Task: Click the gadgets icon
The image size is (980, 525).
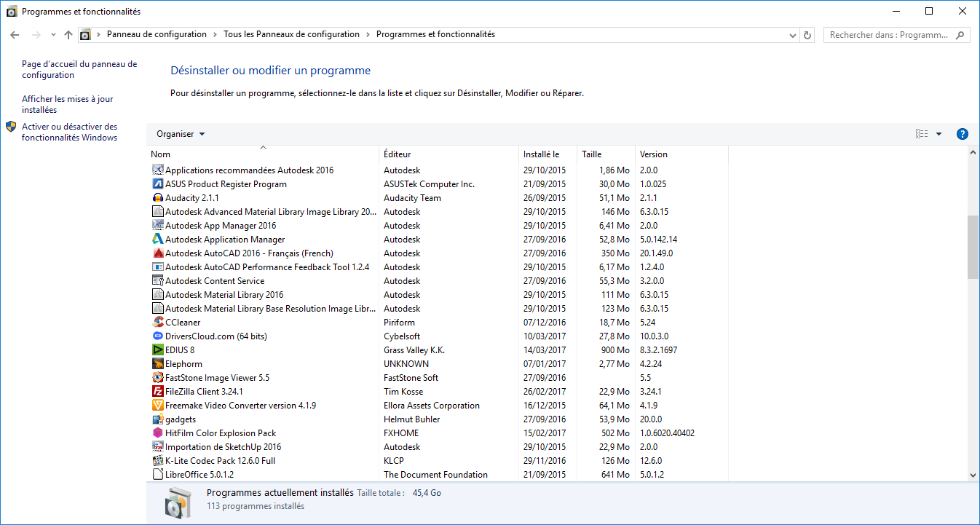Action: pyautogui.click(x=158, y=419)
